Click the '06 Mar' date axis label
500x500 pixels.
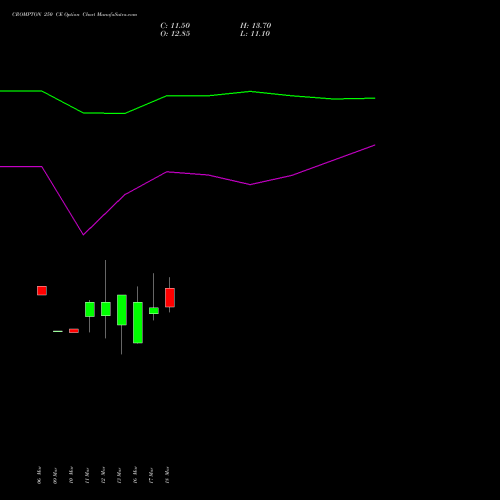39,475
